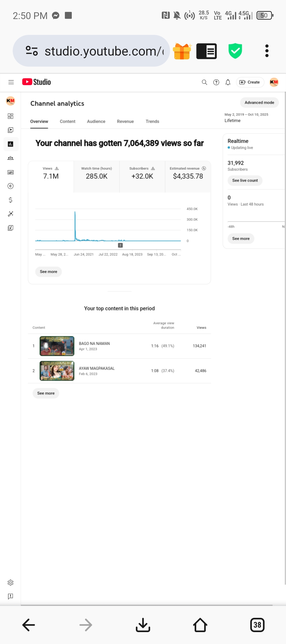Open the hamburger navigation menu
The height and width of the screenshot is (644, 286).
(11, 82)
